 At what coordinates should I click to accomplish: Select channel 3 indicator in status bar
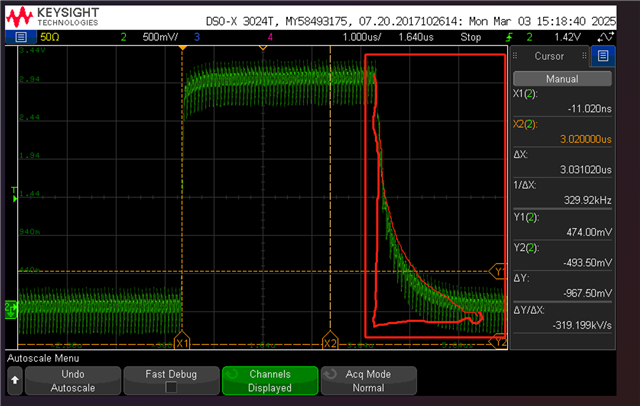[x=197, y=37]
